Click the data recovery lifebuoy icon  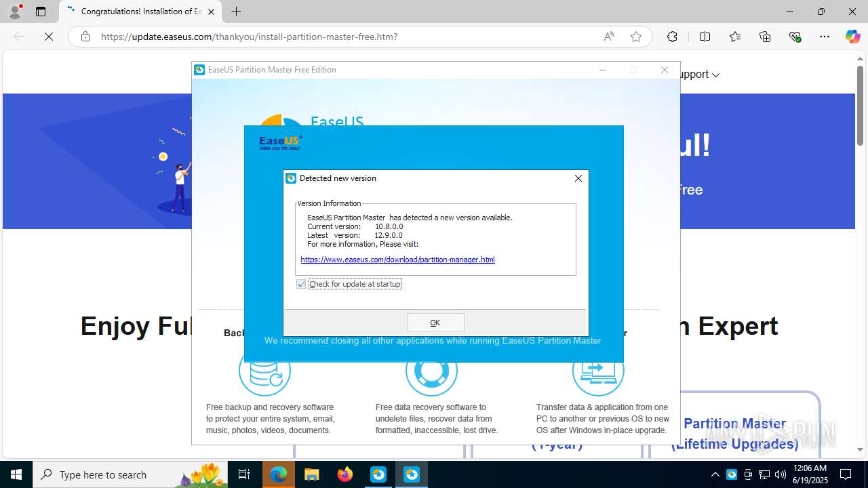(x=432, y=371)
